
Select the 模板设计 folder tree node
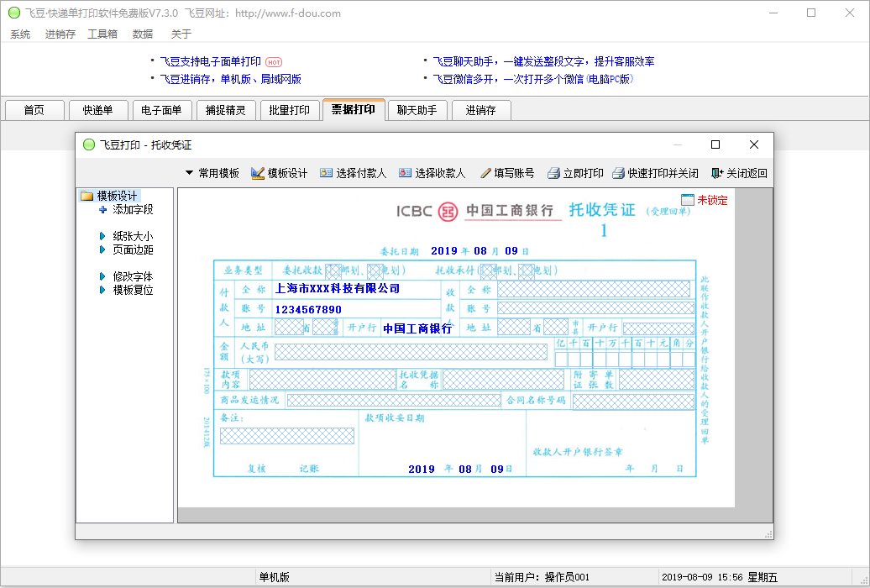click(x=109, y=196)
